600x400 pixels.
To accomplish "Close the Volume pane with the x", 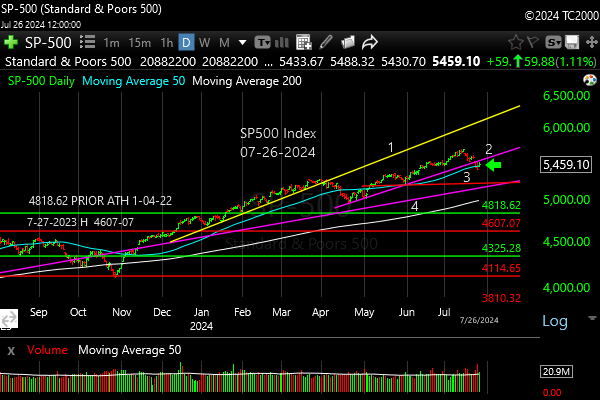I will pyautogui.click(x=11, y=351).
